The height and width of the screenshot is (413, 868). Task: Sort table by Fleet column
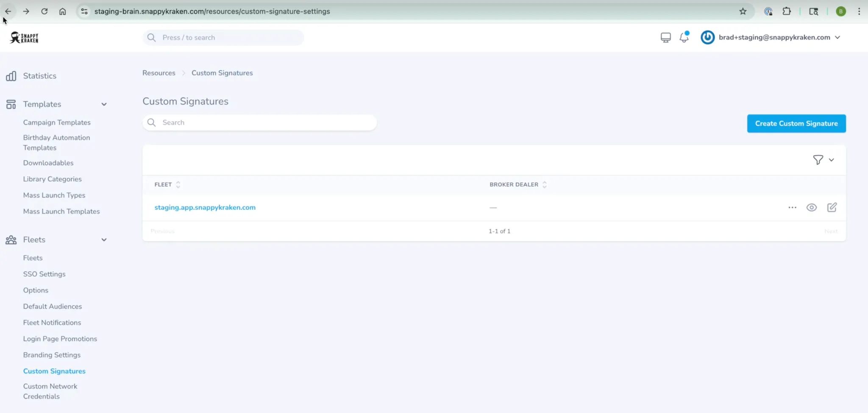tap(167, 184)
